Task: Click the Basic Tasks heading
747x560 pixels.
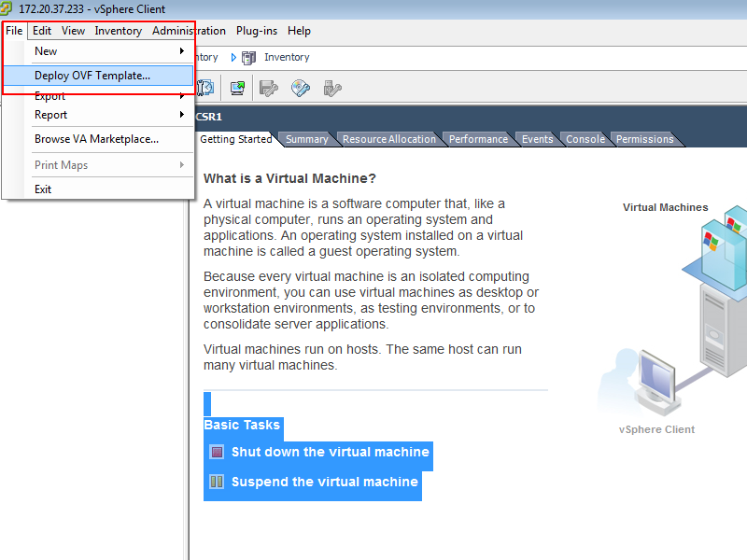Action: (242, 425)
